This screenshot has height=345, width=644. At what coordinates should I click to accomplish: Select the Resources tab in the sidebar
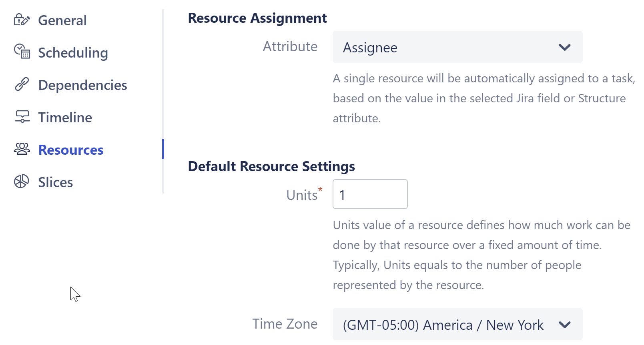tap(70, 150)
